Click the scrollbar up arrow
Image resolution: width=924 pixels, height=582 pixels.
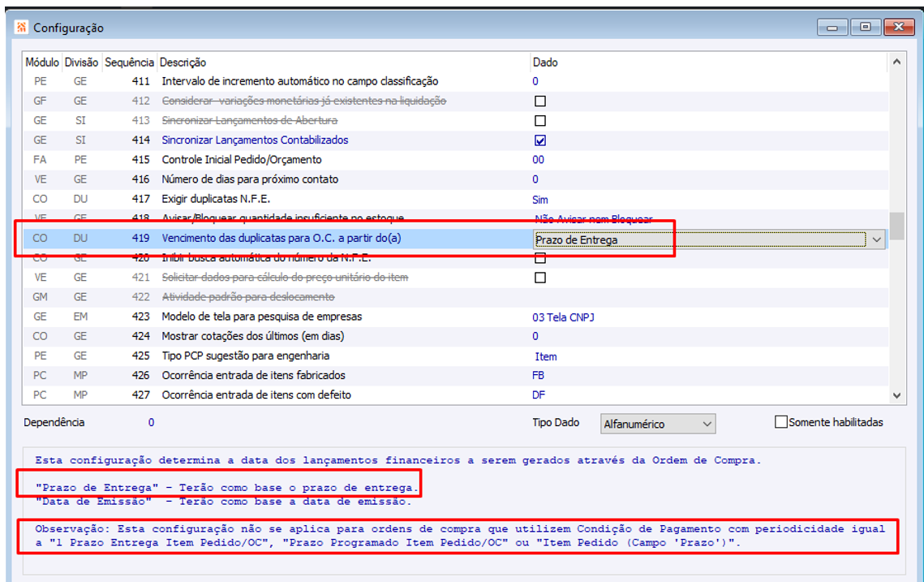pyautogui.click(x=896, y=62)
